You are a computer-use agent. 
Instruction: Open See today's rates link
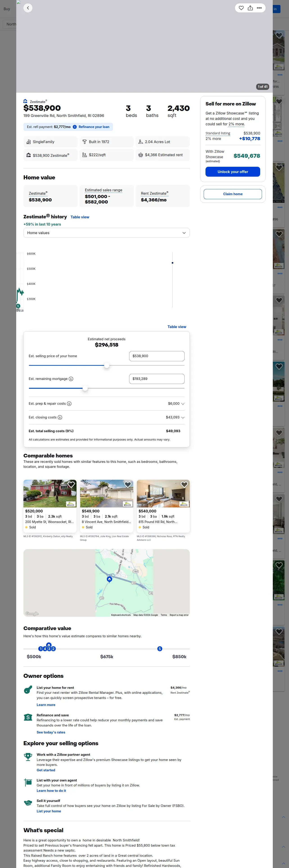51,732
